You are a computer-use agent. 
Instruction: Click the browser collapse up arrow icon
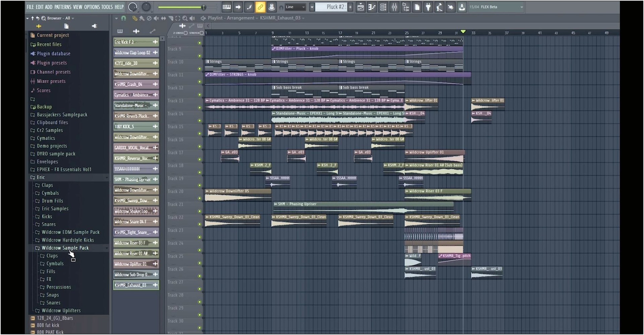33,18
